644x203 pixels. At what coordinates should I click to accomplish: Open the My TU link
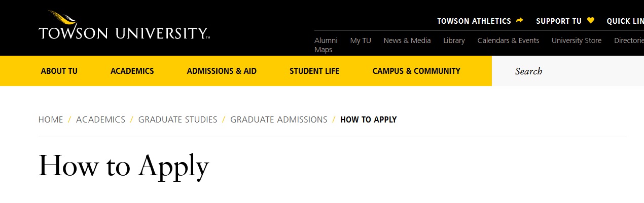361,40
